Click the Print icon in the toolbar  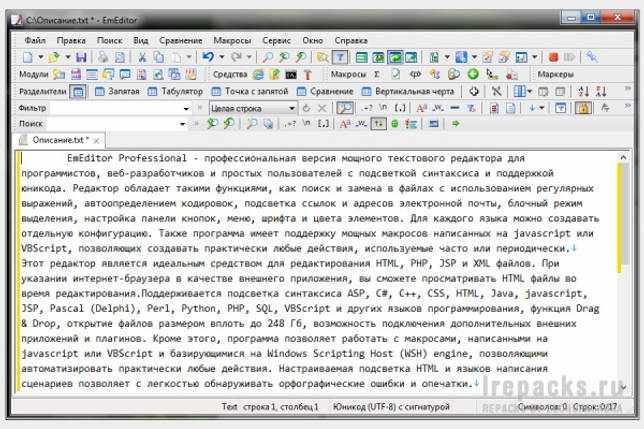103,57
